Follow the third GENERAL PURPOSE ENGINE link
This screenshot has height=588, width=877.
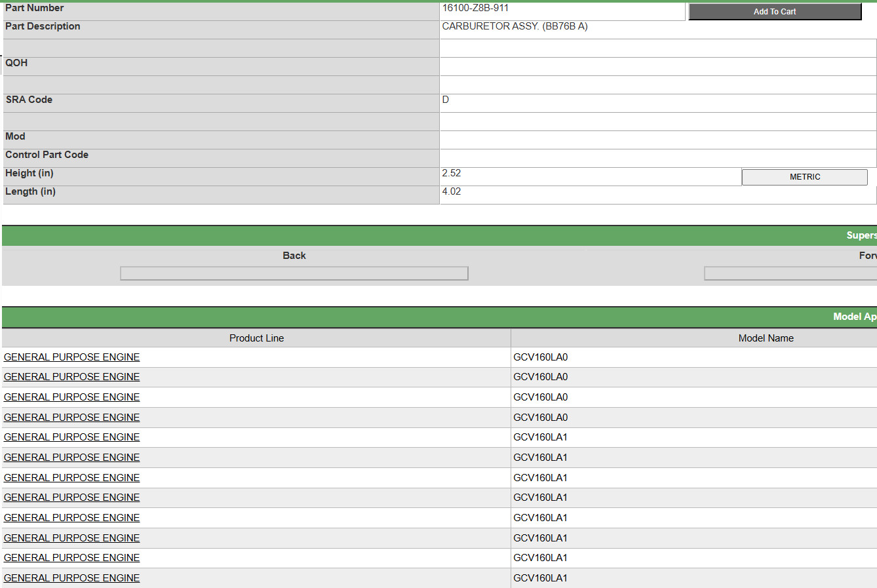click(72, 397)
